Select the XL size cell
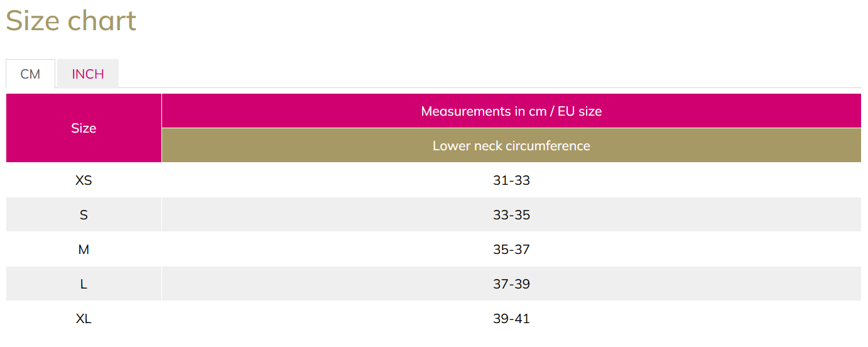The height and width of the screenshot is (347, 868). [x=84, y=319]
